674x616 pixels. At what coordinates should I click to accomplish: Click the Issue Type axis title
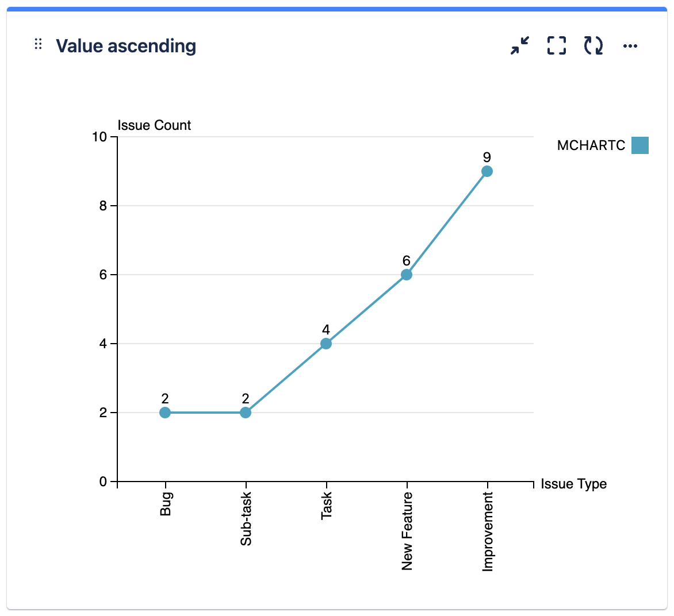tap(573, 484)
